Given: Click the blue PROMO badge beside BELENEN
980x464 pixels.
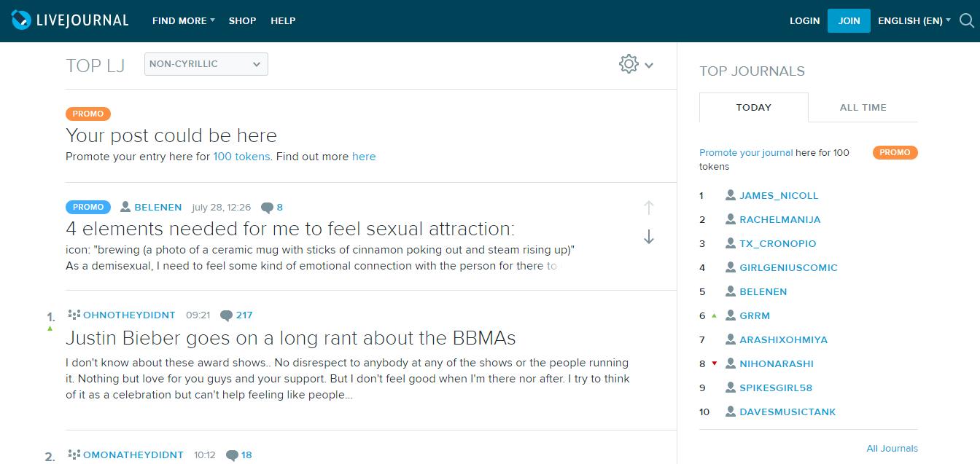Looking at the screenshot, I should tap(88, 207).
